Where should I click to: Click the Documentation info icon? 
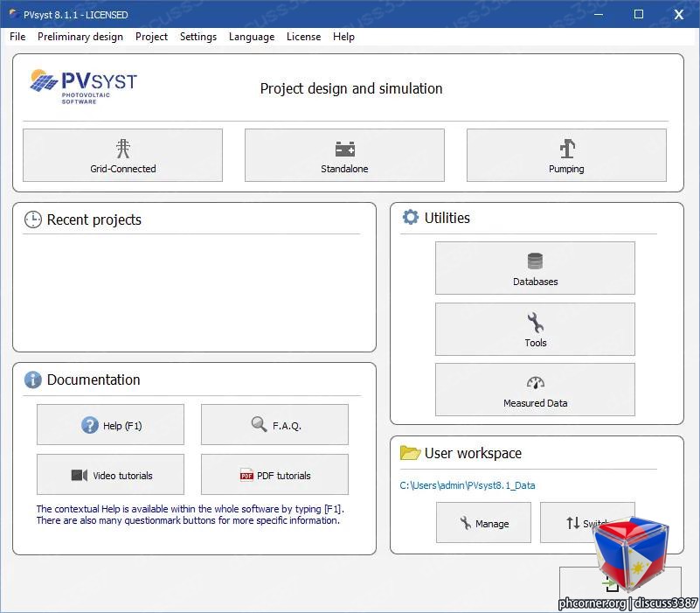tap(32, 380)
